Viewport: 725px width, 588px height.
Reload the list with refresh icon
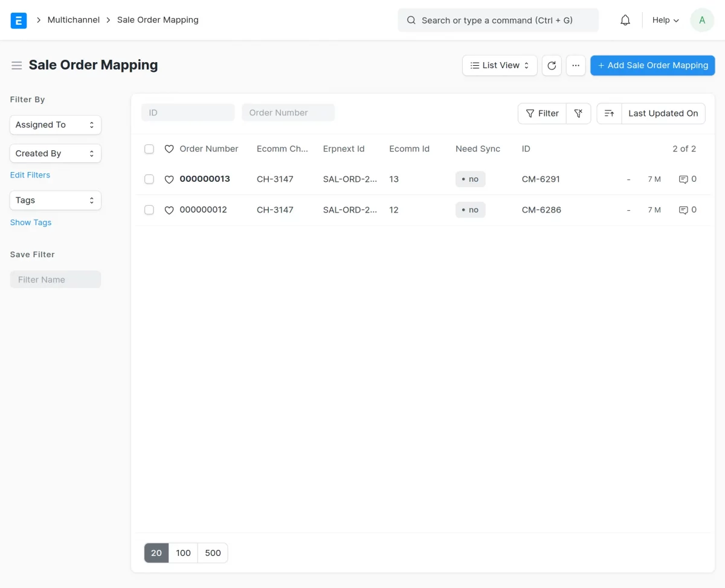pos(552,65)
